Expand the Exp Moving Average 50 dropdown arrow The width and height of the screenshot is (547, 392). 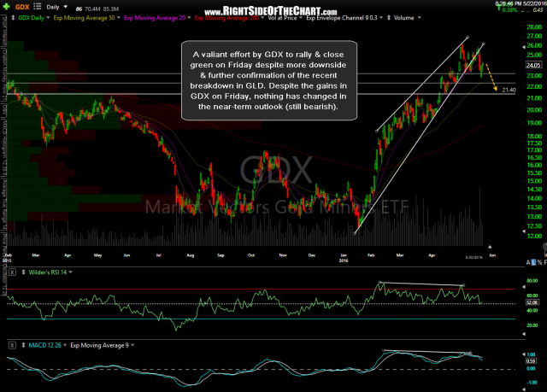119,18
